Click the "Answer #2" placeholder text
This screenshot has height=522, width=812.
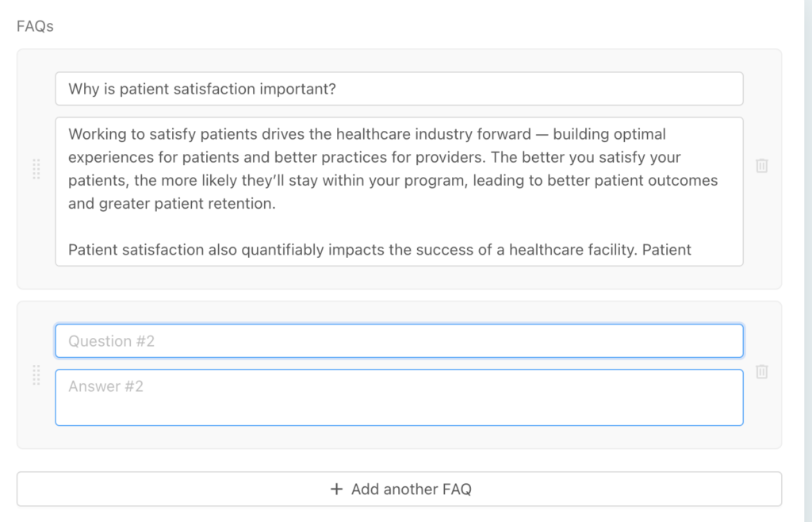[105, 386]
